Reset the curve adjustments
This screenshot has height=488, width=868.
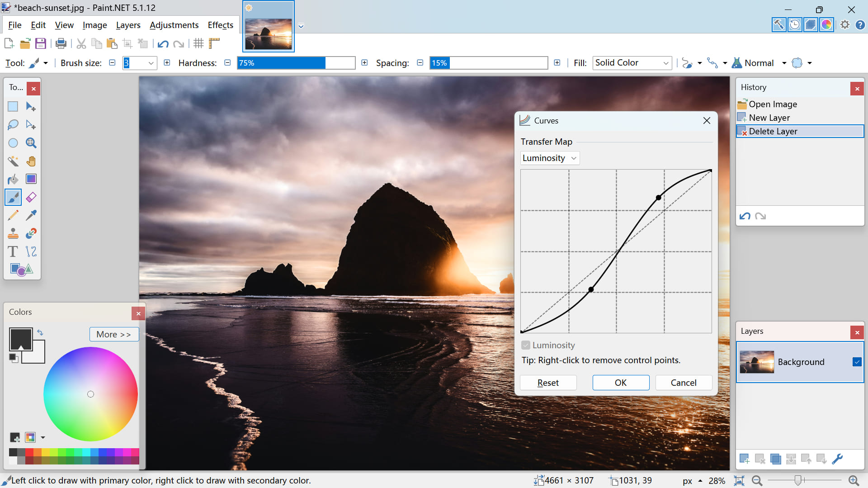tap(548, 382)
